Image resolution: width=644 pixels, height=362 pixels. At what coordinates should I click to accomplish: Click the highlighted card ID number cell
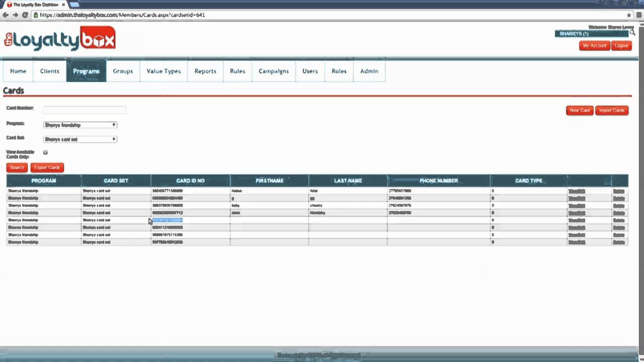point(168,220)
